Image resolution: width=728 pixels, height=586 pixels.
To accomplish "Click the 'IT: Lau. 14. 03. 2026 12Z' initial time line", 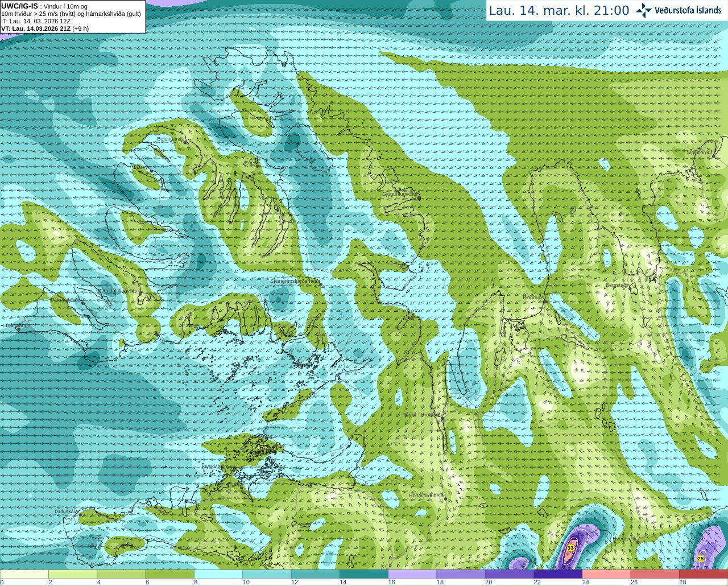I will point(36,21).
